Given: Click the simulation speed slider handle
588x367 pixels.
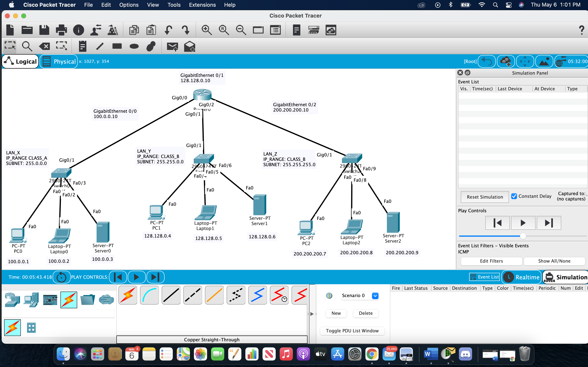Looking at the screenshot, I should coord(523,236).
